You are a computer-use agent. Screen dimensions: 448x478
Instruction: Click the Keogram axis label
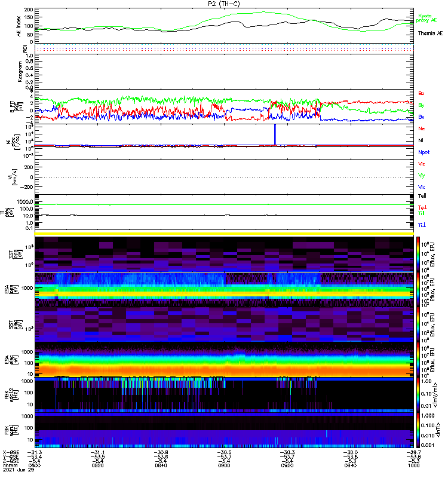tap(20, 71)
